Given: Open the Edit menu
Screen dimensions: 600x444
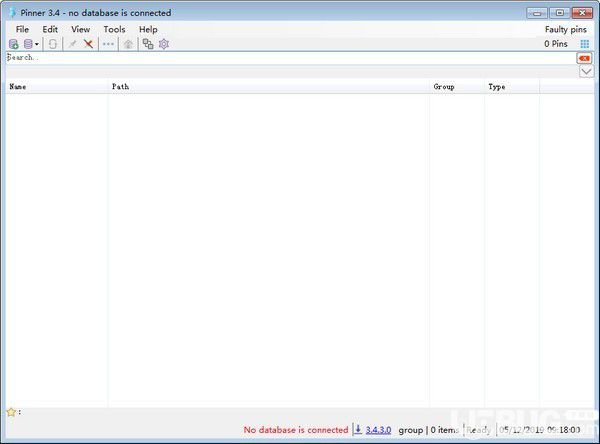Looking at the screenshot, I should click(50, 29).
